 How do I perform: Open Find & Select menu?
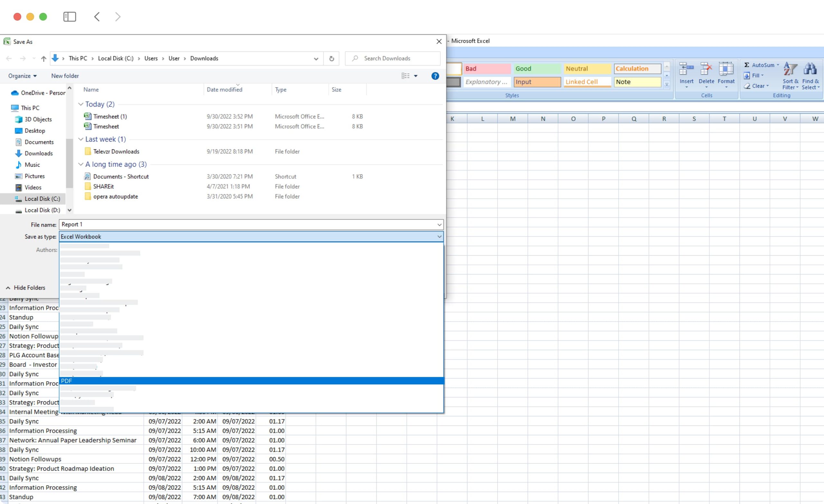coord(810,76)
